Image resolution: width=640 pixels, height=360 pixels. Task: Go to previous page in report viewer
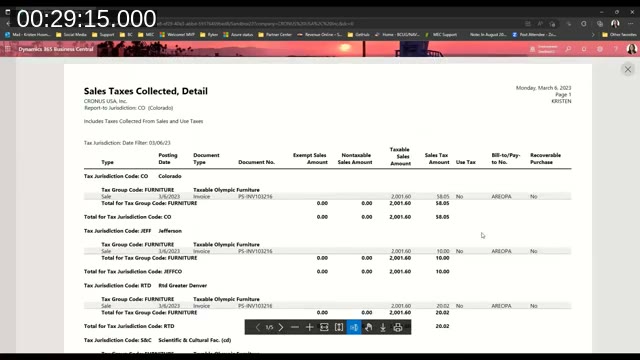258,327
